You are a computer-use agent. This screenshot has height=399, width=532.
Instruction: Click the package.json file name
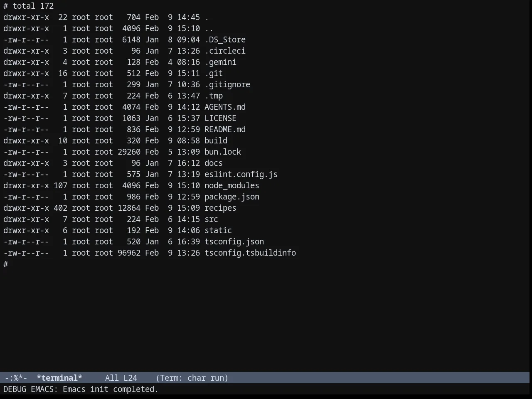coord(232,197)
